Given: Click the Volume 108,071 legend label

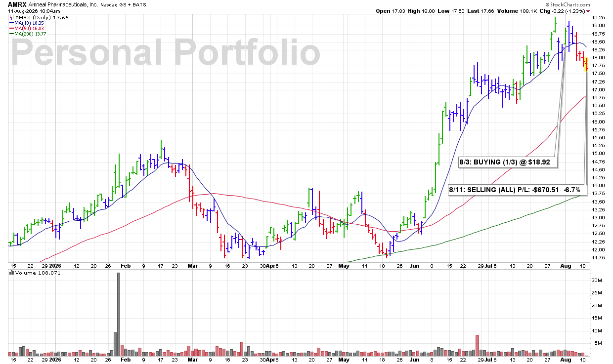Looking at the screenshot, I should click(34, 273).
